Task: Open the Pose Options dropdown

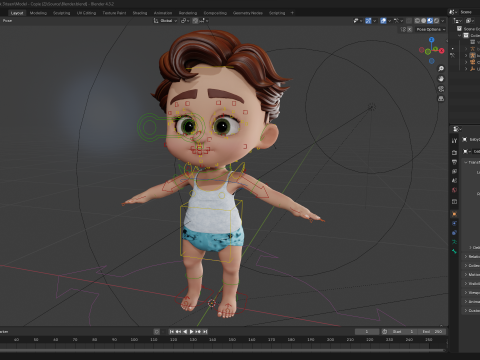Action: pos(431,29)
